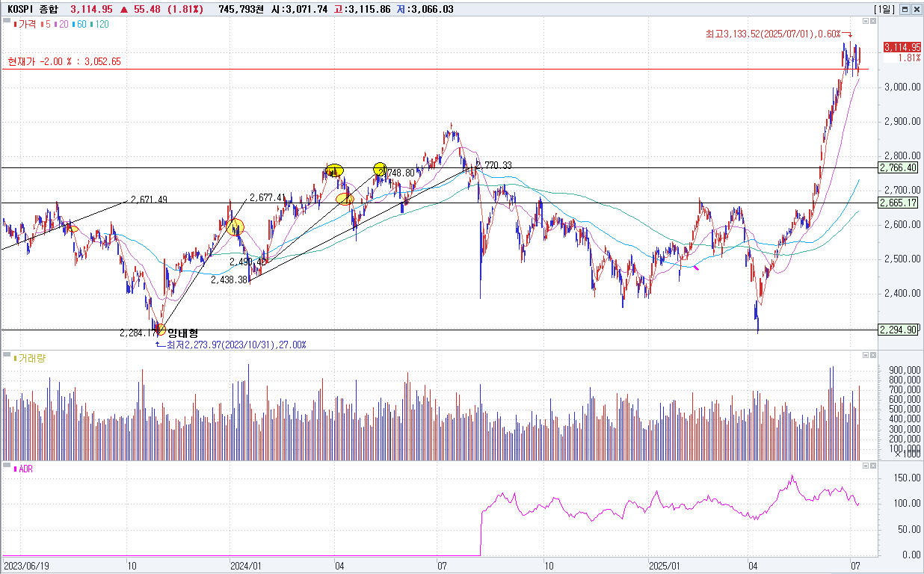Click the 2024/01 date axis label
Screen dimensions: 924x574
point(246,566)
